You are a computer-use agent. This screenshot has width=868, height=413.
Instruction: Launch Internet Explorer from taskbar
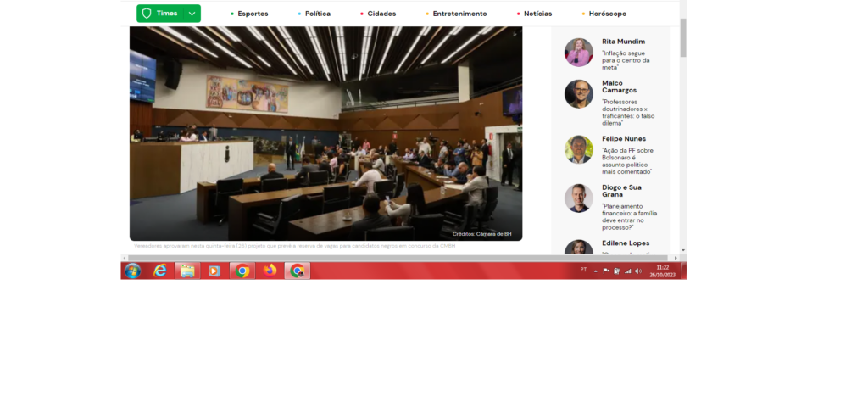160,271
